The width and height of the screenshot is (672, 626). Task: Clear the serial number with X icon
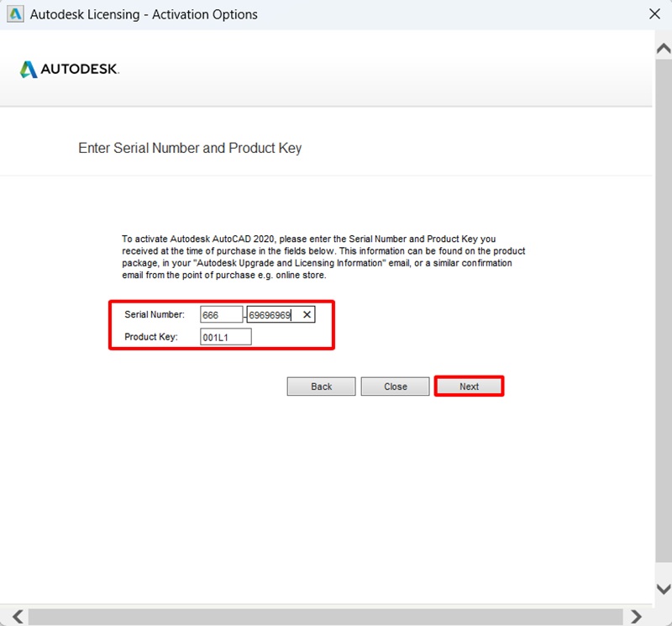tap(307, 315)
